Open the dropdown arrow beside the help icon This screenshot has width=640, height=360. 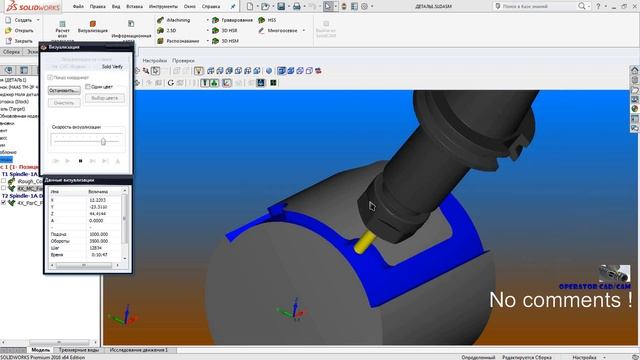[x=606, y=7]
